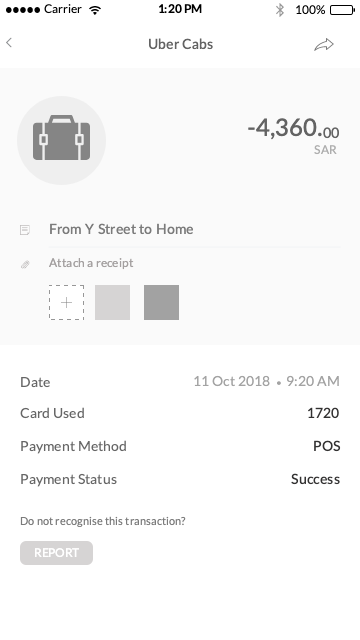The width and height of the screenshot is (360, 640).
Task: Open the dark gray receipt thumbnail
Action: (161, 302)
